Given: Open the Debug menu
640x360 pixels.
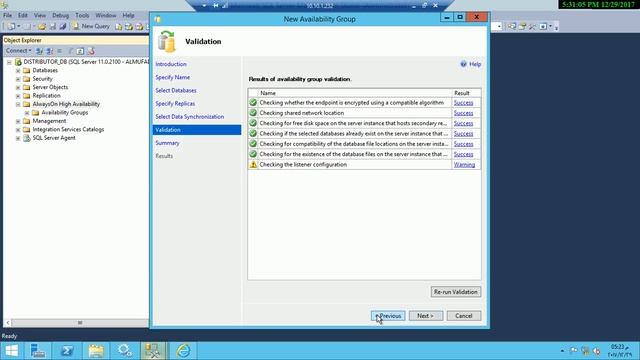Looking at the screenshot, I should (x=60, y=16).
